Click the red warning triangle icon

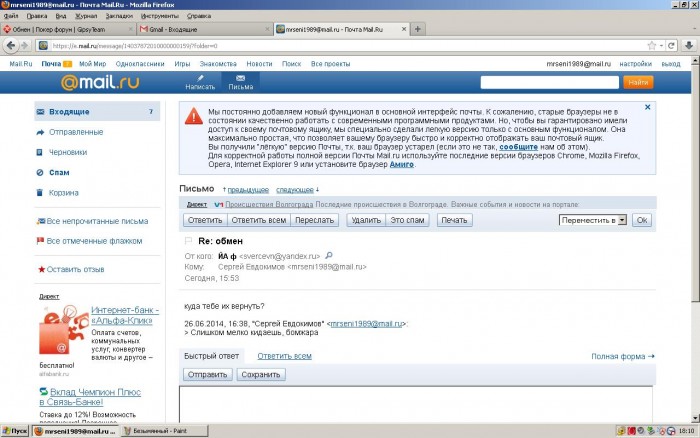(x=194, y=116)
